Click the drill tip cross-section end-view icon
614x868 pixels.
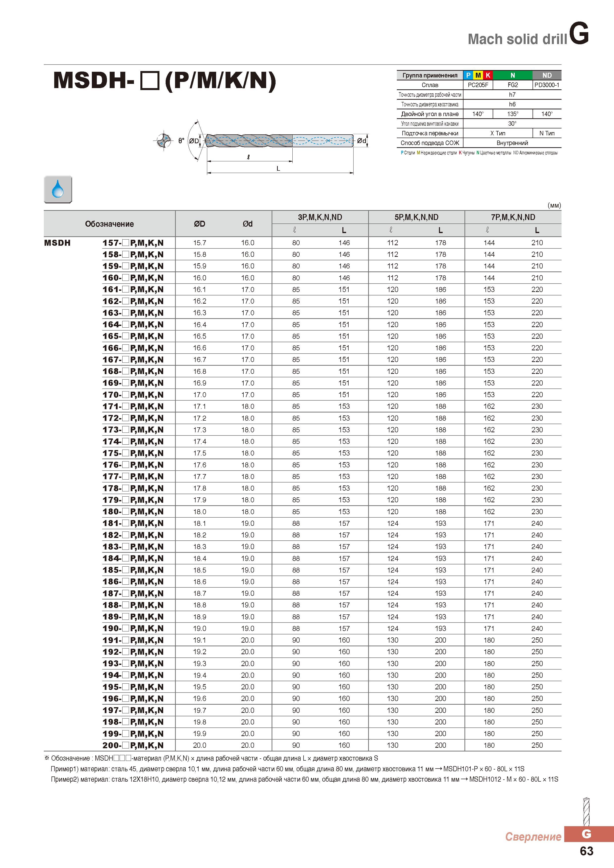click(x=163, y=141)
